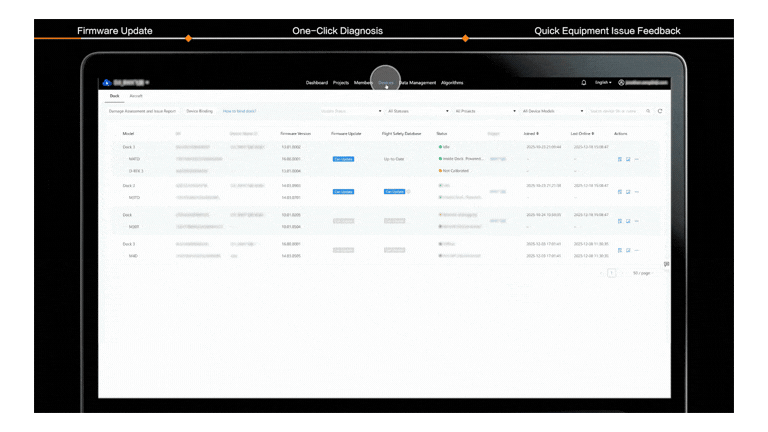
Task: Open the English language selector
Action: pos(603,83)
